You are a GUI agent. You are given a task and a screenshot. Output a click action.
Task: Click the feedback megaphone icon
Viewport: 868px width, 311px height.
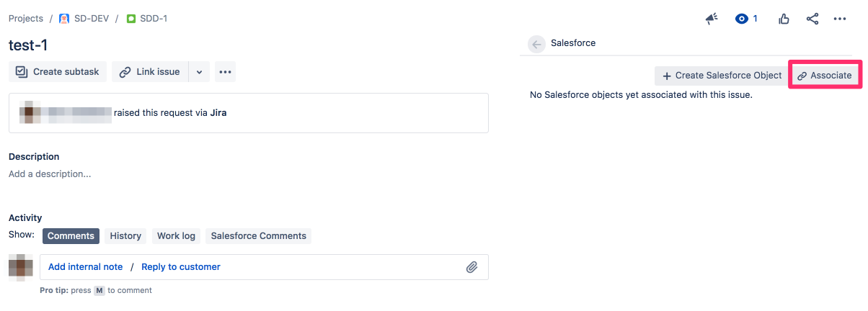[712, 19]
